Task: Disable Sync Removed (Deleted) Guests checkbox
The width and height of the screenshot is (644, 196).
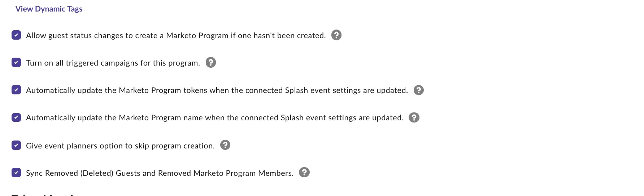Action: point(16,173)
